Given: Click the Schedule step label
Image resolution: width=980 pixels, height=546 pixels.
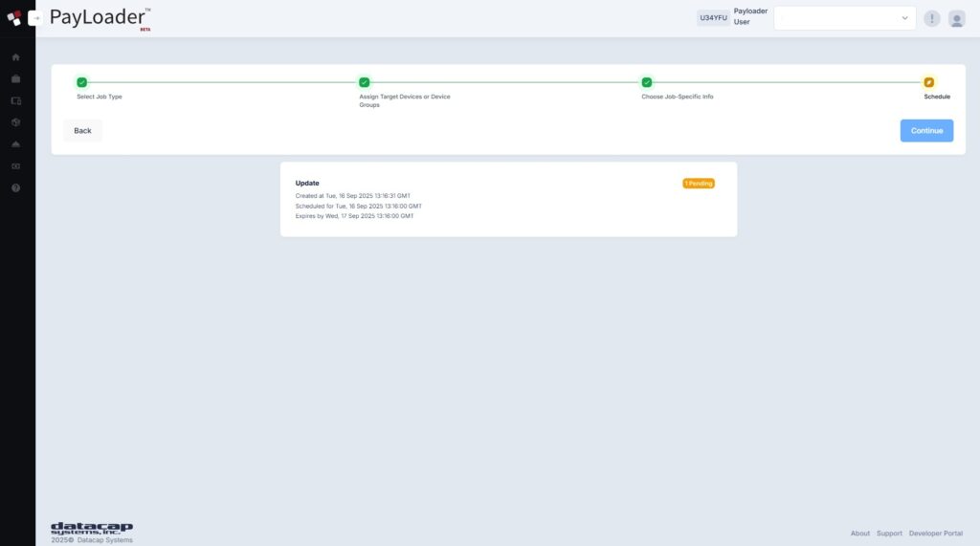Looking at the screenshot, I should 937,97.
